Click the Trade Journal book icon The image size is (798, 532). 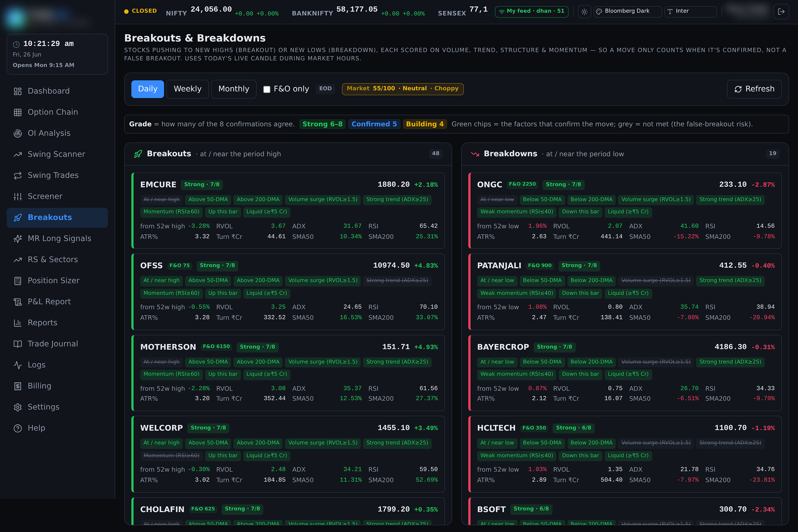pos(17,344)
